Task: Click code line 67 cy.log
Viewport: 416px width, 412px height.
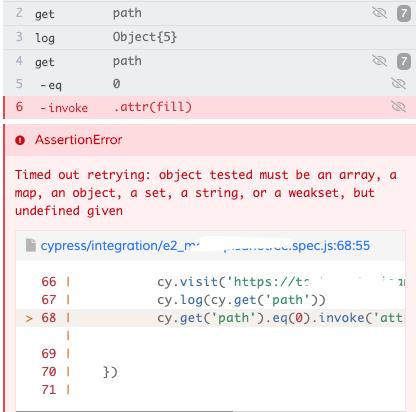Action: point(211,300)
